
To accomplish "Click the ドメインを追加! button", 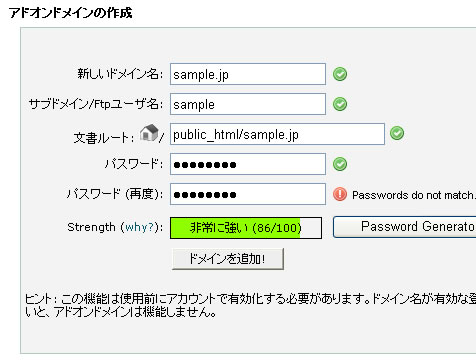I will click(228, 259).
